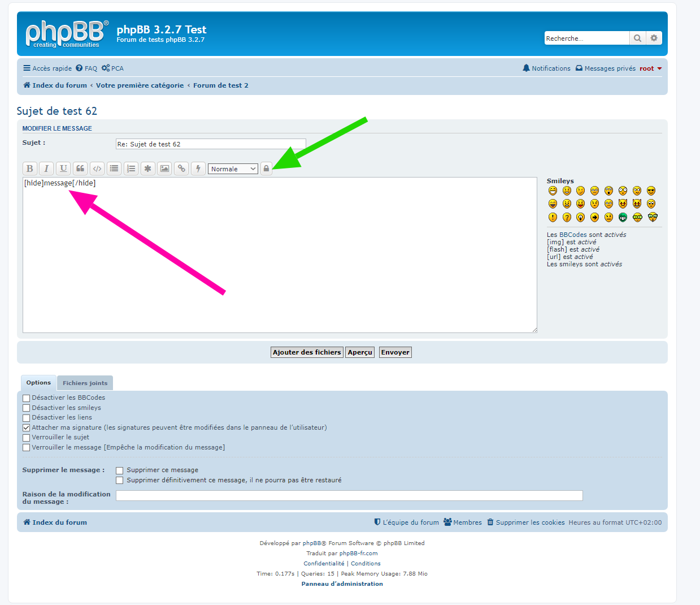This screenshot has width=700, height=605.
Task: Toggle bold BBCode formatting
Action: pyautogui.click(x=30, y=168)
